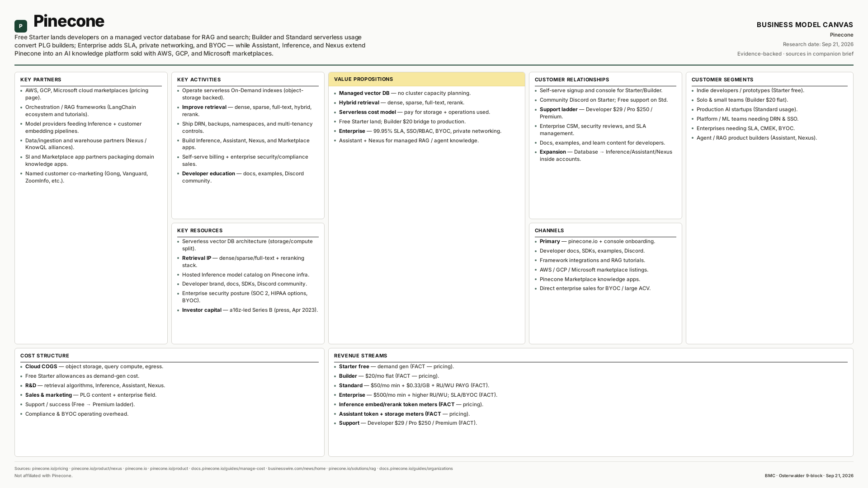Click the 'Named customer co-marketing' partner bullet

tap(86, 177)
